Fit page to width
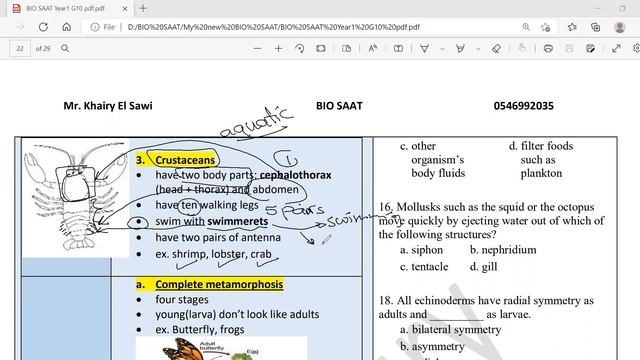640x360 pixels. point(321,49)
